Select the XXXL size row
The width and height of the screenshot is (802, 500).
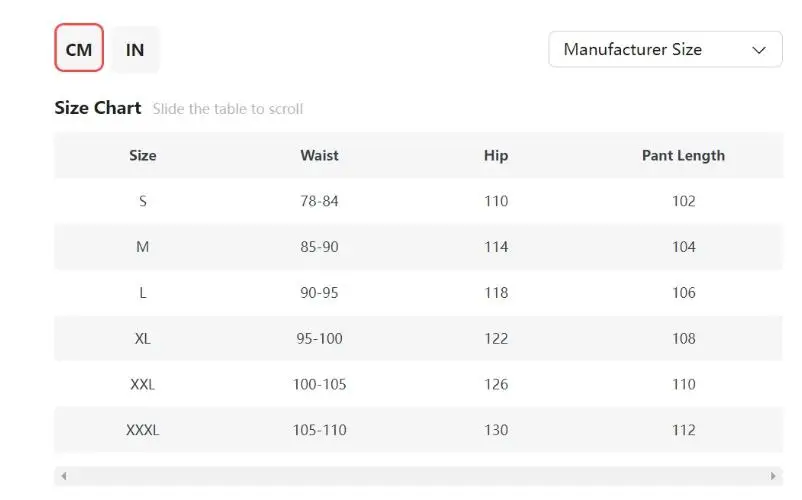143,430
